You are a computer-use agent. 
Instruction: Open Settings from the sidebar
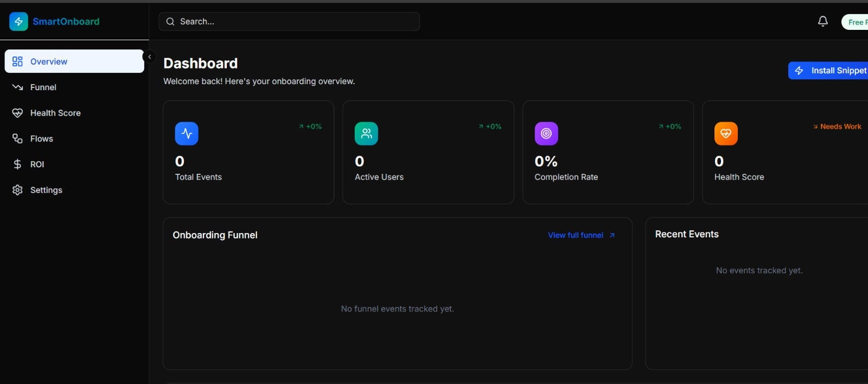[74, 190]
